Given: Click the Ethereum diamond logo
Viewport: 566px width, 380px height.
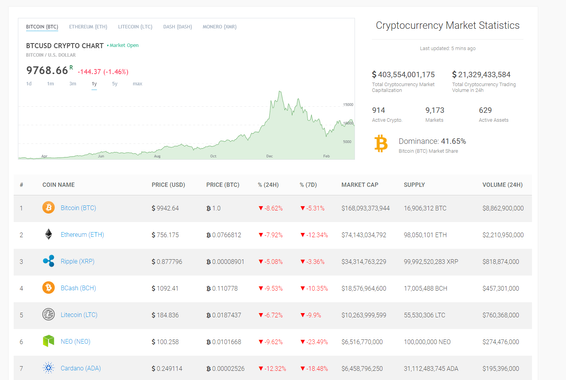Looking at the screenshot, I should pos(48,234).
